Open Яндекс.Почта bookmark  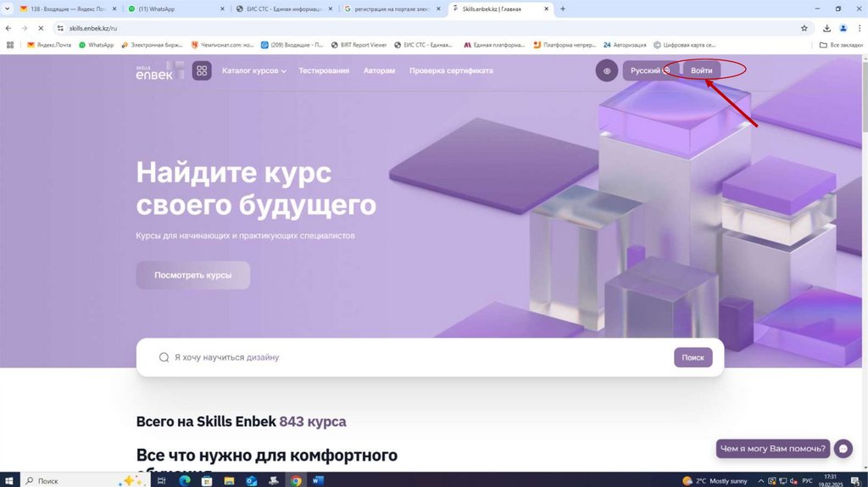49,45
